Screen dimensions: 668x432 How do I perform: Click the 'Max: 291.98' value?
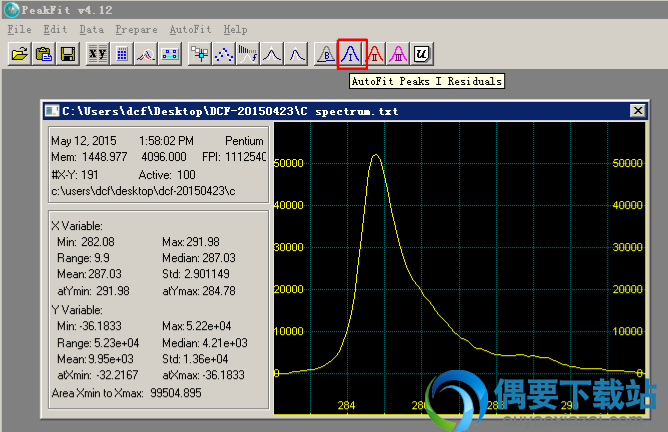[190, 242]
